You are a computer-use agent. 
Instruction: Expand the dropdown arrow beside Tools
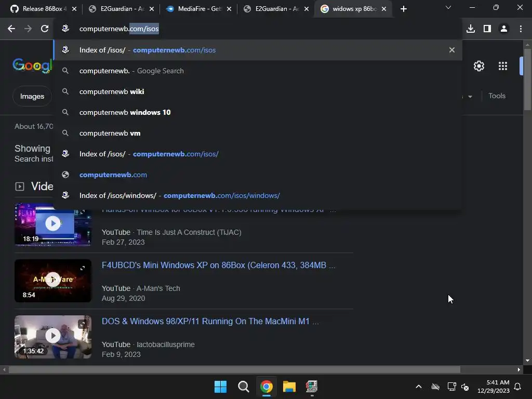[470, 96]
